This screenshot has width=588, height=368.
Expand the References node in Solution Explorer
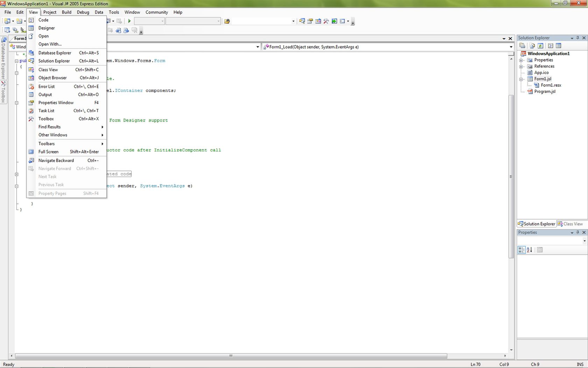521,67
